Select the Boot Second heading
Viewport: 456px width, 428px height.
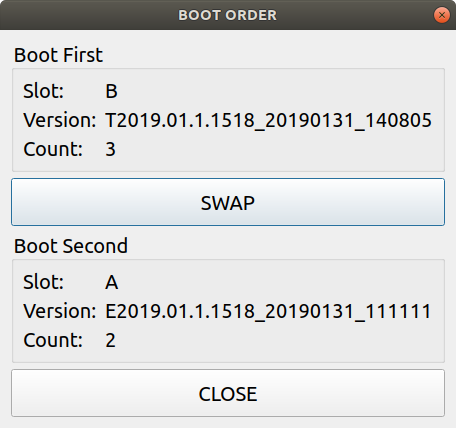coord(71,246)
